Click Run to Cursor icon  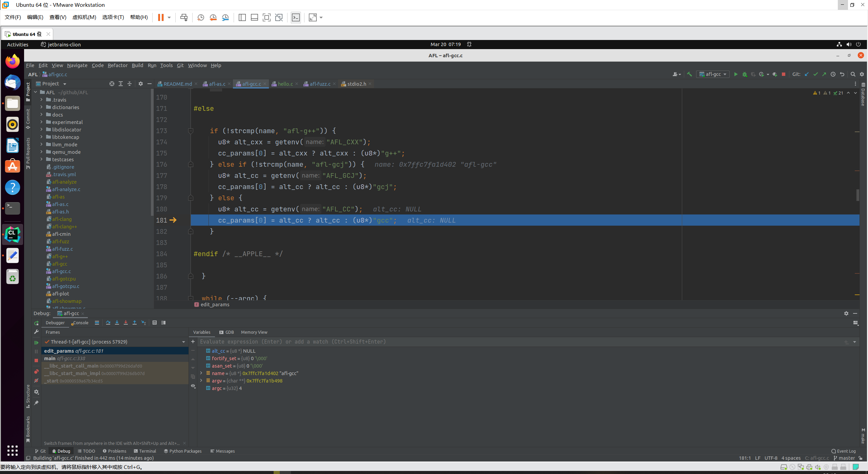pos(144,323)
